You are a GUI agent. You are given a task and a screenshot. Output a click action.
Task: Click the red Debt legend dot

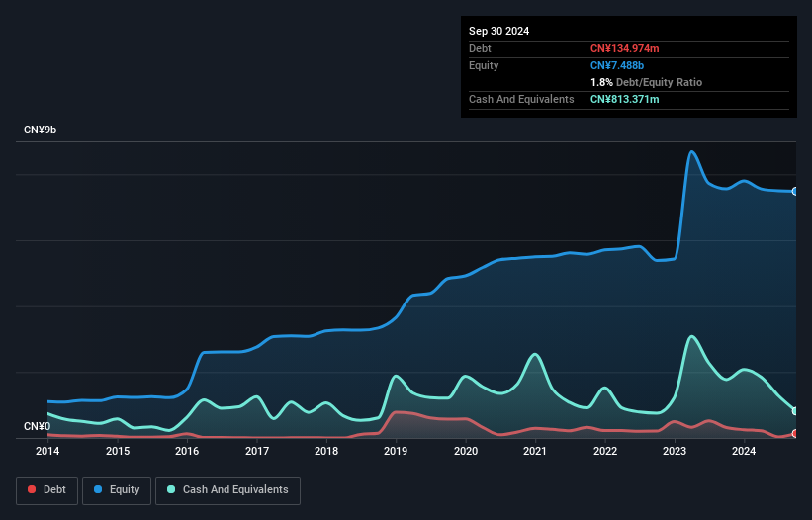[x=32, y=489]
